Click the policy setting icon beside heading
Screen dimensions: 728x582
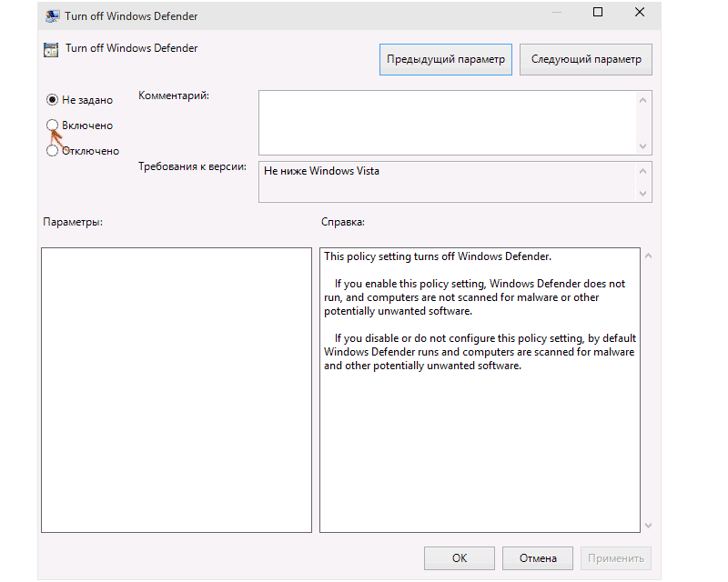tap(51, 49)
